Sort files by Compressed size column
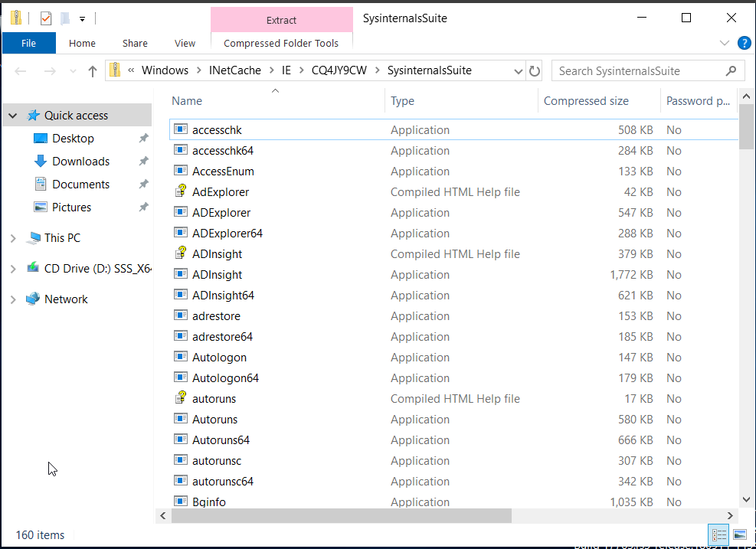 click(586, 101)
